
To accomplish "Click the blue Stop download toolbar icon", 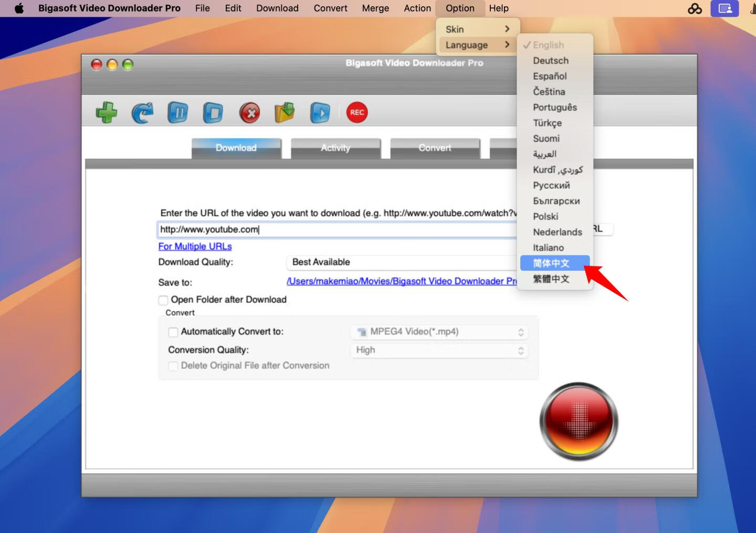I will pyautogui.click(x=213, y=112).
